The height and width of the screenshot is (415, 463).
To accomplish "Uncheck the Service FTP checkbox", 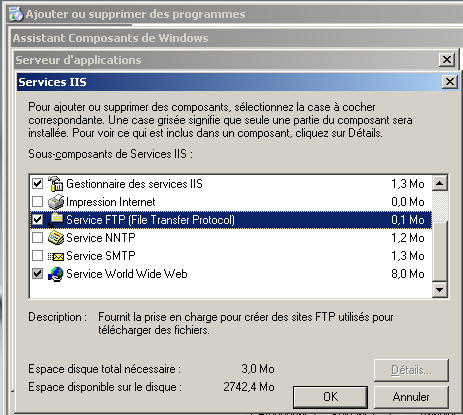I will [x=37, y=219].
